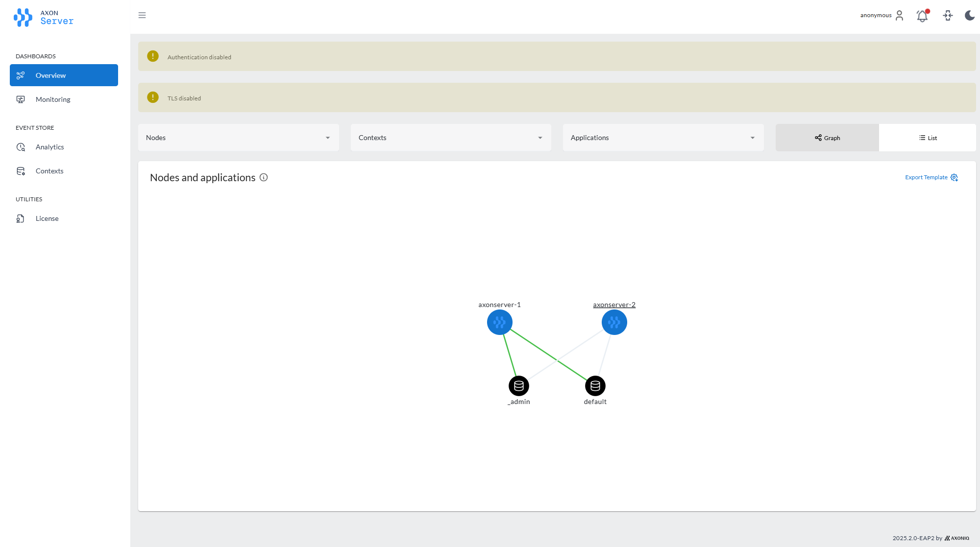Open the Monitoring dashboard

pyautogui.click(x=53, y=99)
